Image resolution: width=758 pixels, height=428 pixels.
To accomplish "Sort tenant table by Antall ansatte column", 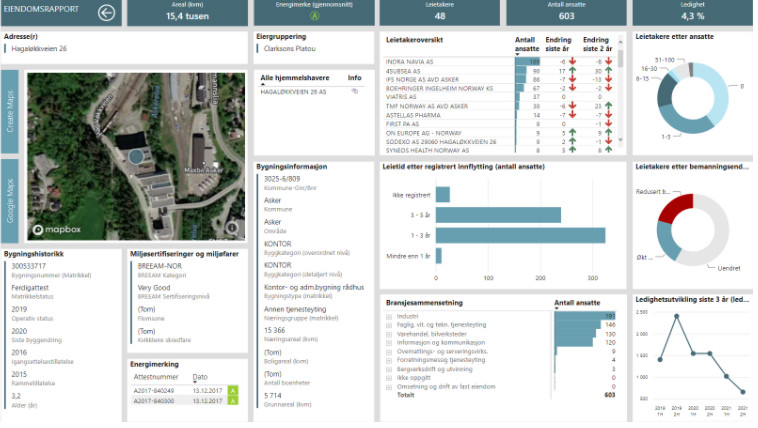I will pyautogui.click(x=526, y=44).
